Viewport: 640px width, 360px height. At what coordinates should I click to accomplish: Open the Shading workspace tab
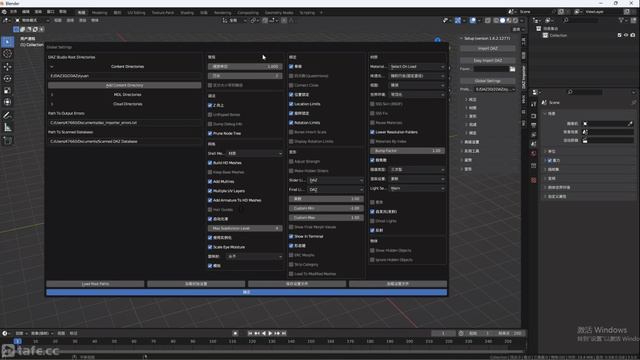(187, 13)
